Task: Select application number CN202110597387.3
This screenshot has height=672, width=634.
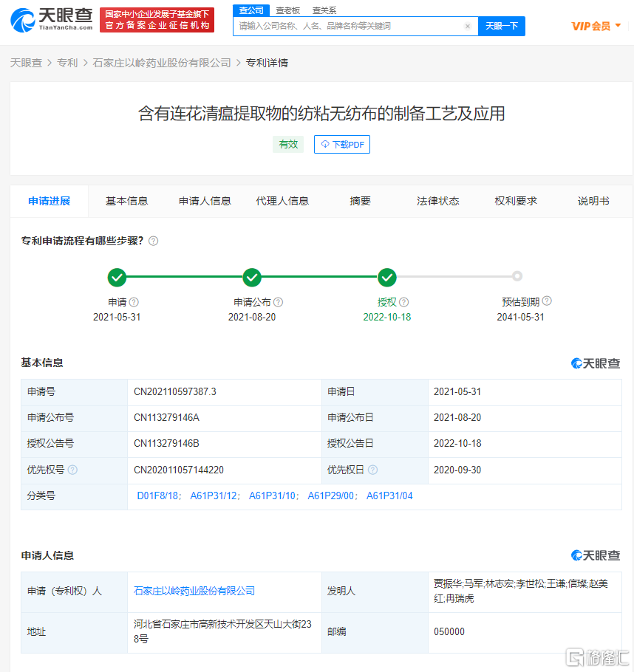Action: [x=175, y=391]
